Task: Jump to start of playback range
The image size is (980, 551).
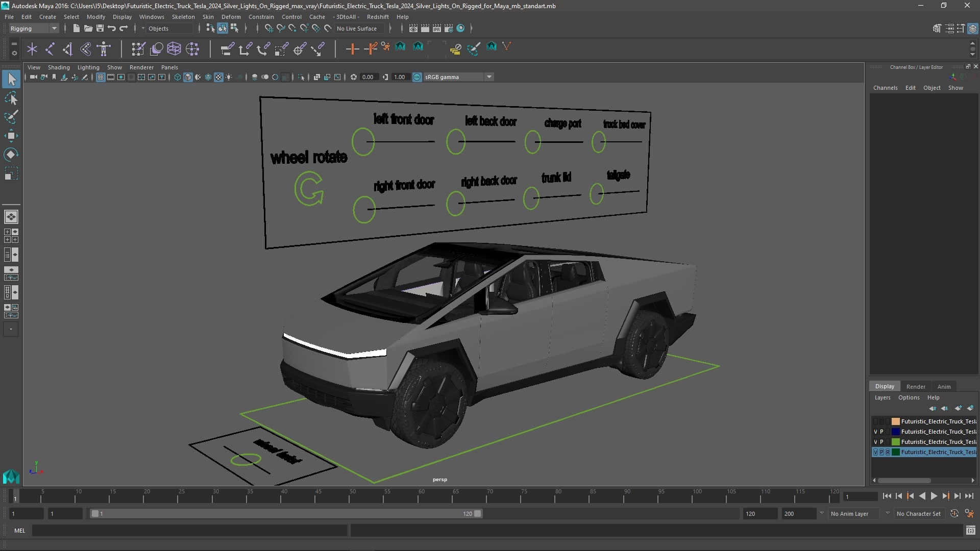Action: pyautogui.click(x=887, y=496)
